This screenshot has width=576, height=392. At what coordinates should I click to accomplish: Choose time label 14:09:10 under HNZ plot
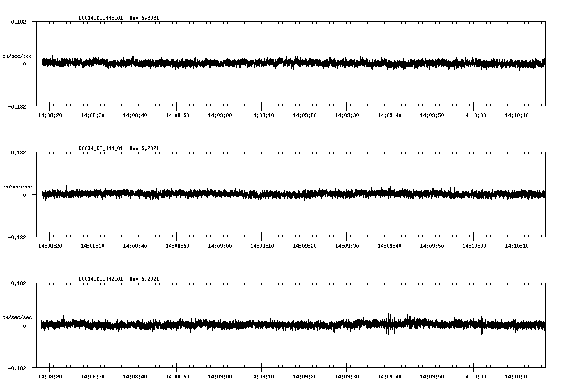pyautogui.click(x=262, y=376)
